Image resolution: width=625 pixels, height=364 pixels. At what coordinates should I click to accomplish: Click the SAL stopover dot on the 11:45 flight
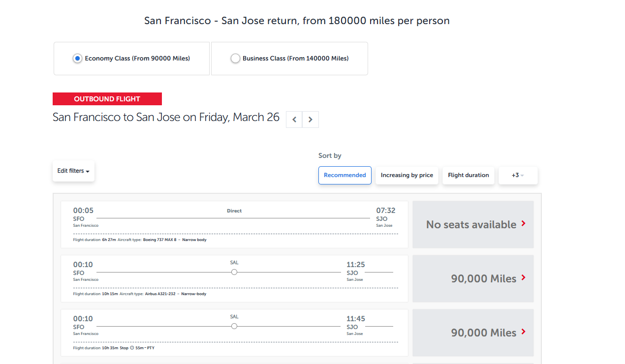[x=234, y=326]
